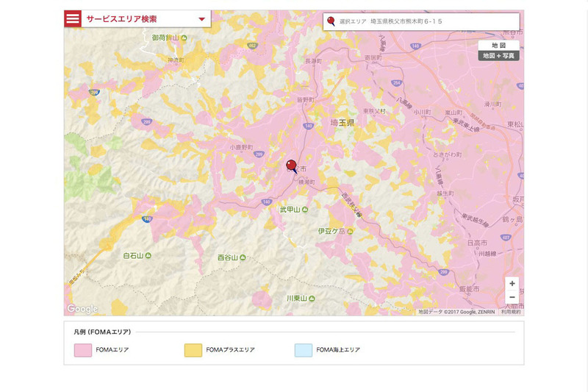Click the 滑川町 town label on map
The height and width of the screenshot is (392, 588).
click(x=492, y=104)
